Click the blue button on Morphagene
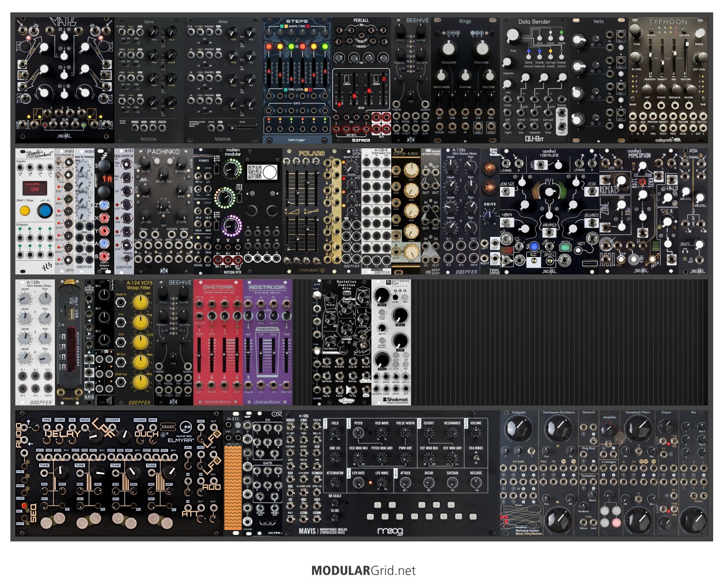This screenshot has width=728, height=581. pyautogui.click(x=534, y=246)
